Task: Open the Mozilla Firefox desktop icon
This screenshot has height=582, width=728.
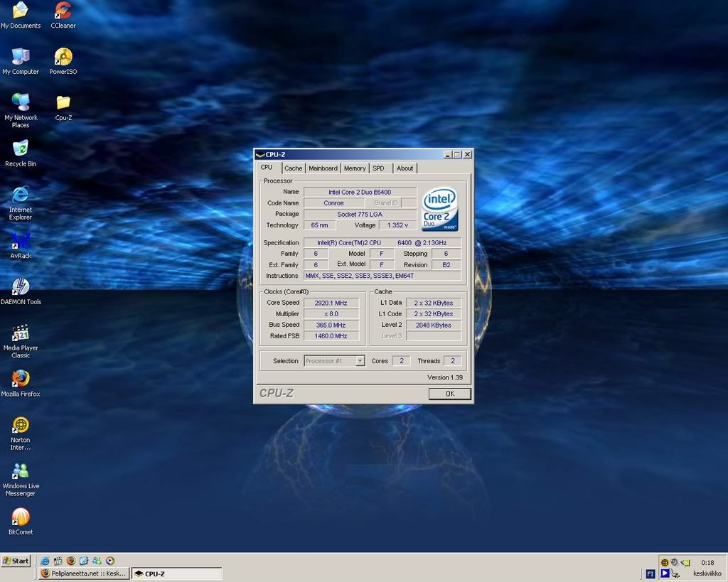Action: pyautogui.click(x=21, y=379)
